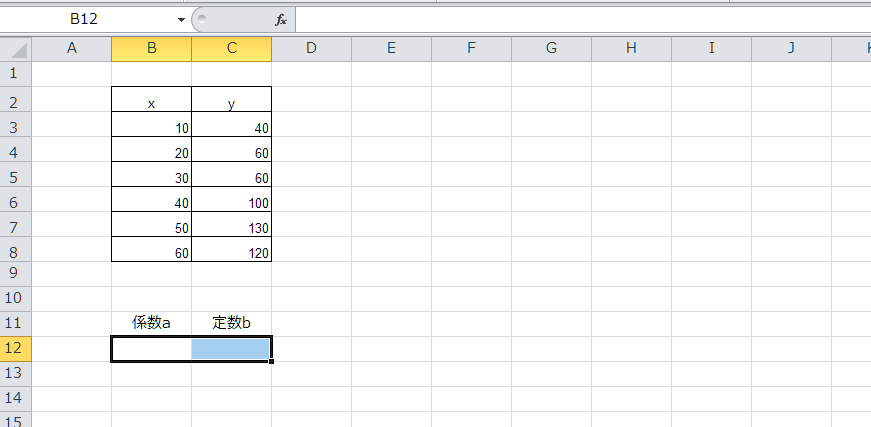The height and width of the screenshot is (427, 871).
Task: Select row 7 header
Action: pyautogui.click(x=16, y=224)
